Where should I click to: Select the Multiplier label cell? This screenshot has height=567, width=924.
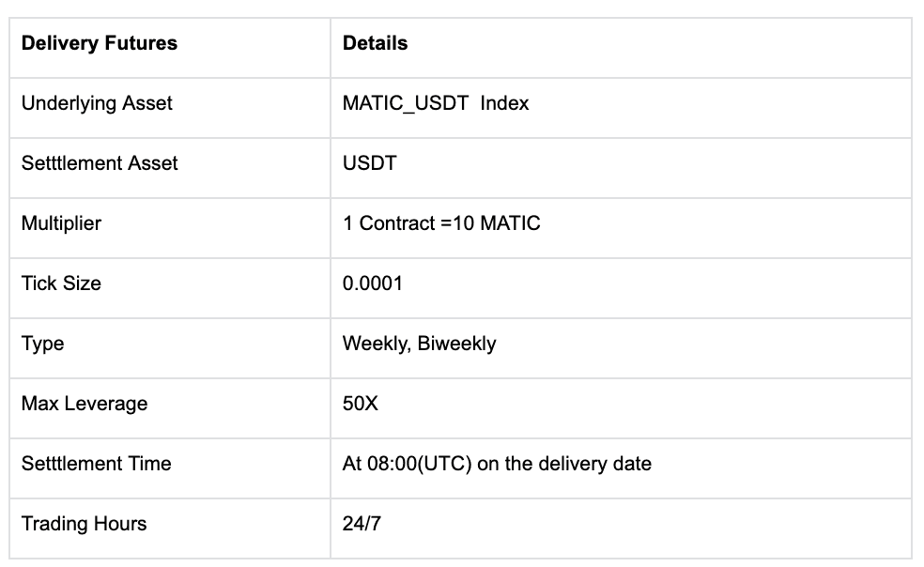click(x=61, y=223)
